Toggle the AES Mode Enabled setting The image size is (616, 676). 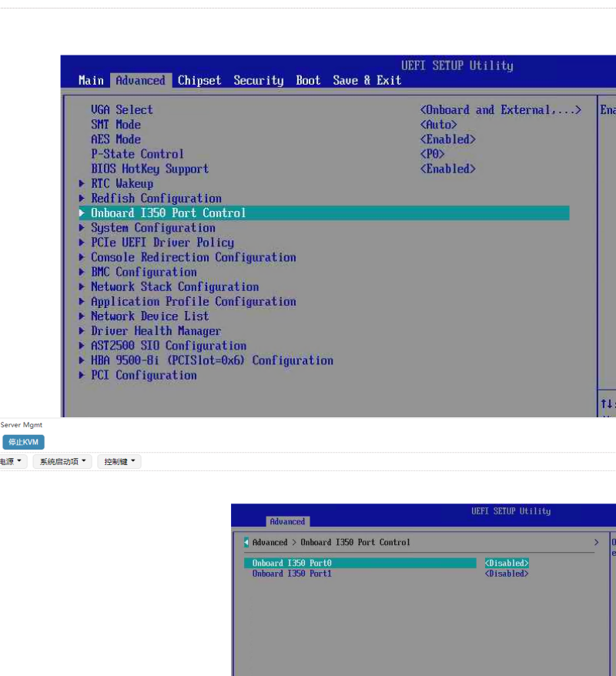pyautogui.click(x=447, y=139)
